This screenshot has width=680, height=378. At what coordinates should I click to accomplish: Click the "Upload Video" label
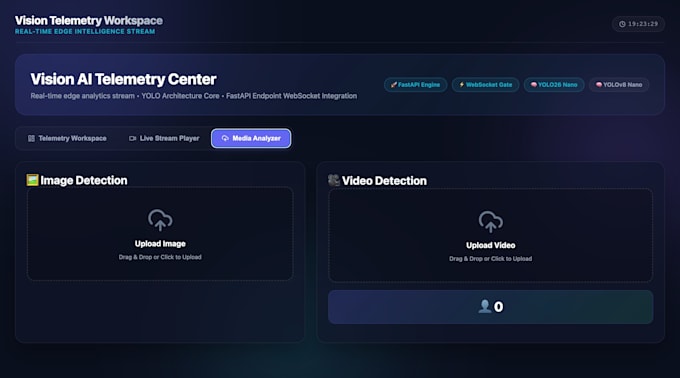point(490,245)
